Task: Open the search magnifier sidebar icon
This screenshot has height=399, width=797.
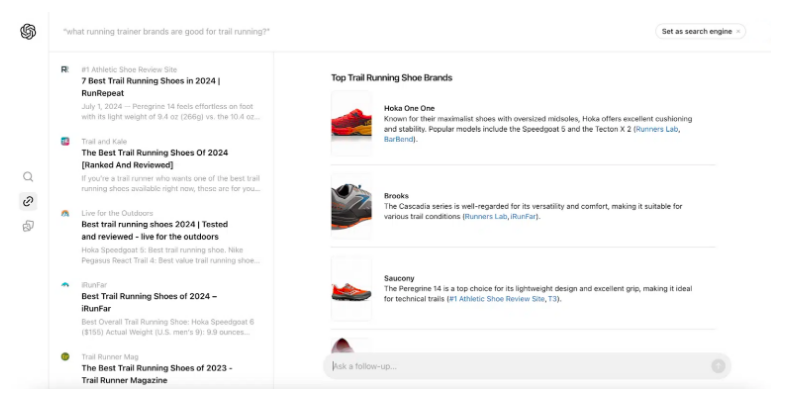Action: [28, 176]
